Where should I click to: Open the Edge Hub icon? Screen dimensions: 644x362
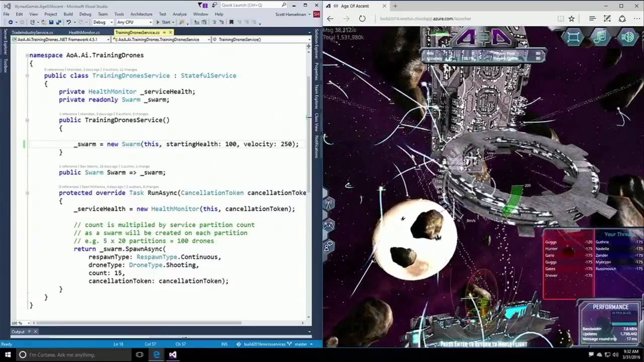click(592, 19)
